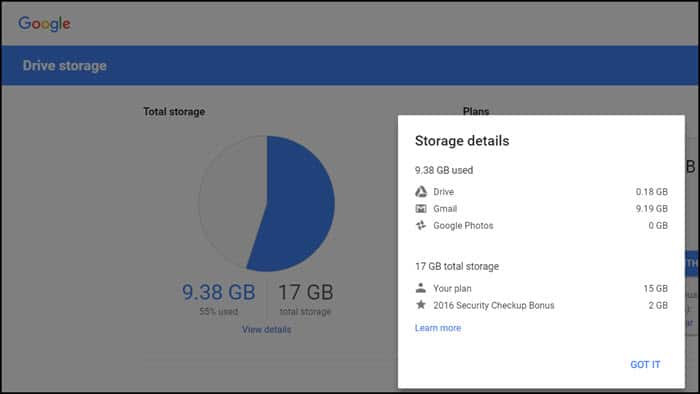Select the Gmail 9.19 GB value
The height and width of the screenshot is (394, 700).
click(652, 208)
